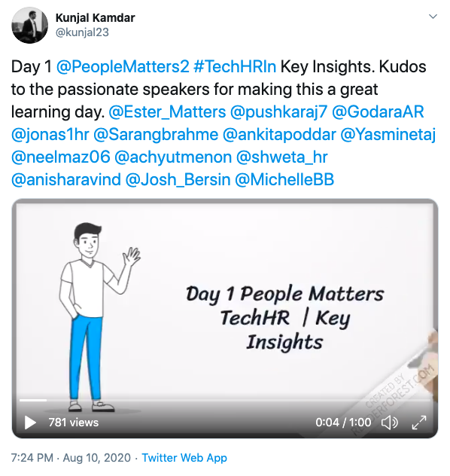Open the #TechHRIn hashtag

[x=235, y=66]
